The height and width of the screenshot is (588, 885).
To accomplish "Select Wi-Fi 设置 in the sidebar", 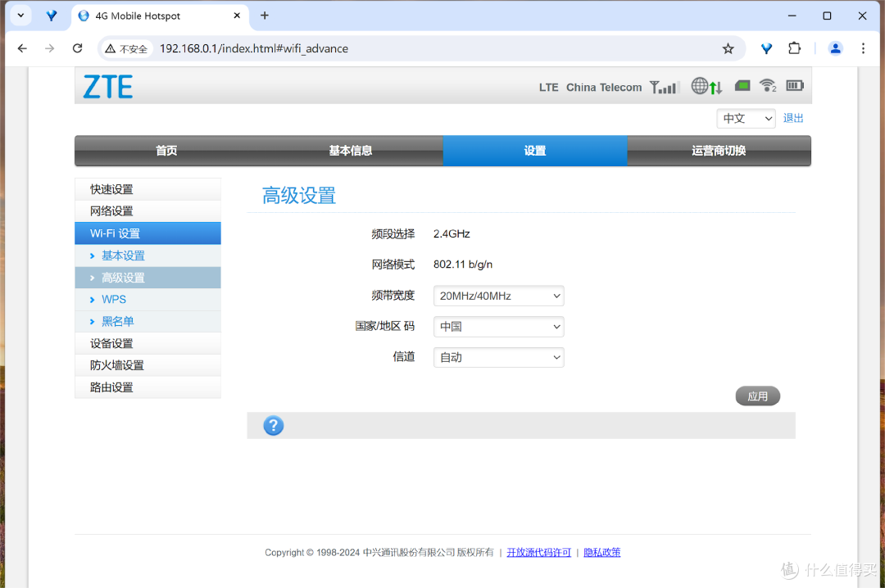I will click(x=147, y=233).
